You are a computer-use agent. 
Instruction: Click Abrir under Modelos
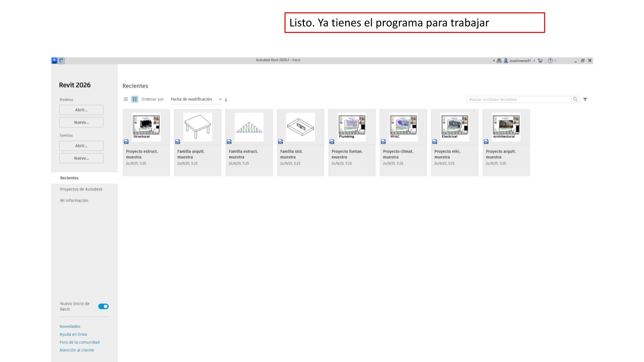(82, 110)
